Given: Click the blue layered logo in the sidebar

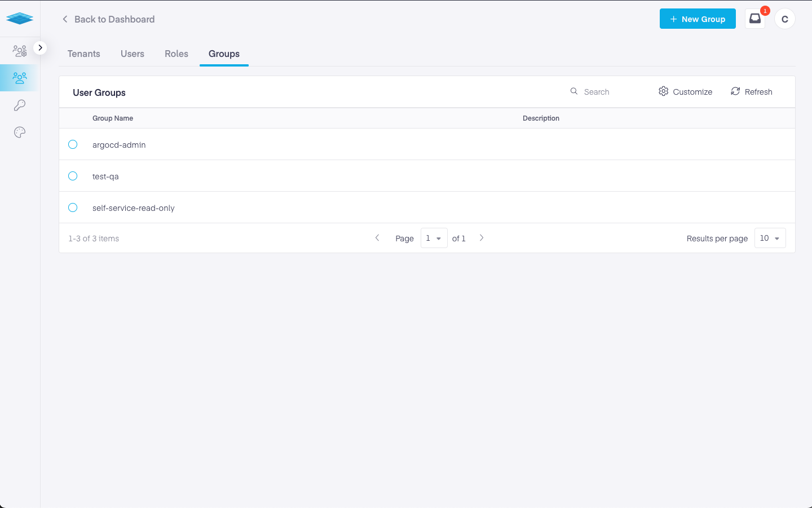Looking at the screenshot, I should point(20,19).
